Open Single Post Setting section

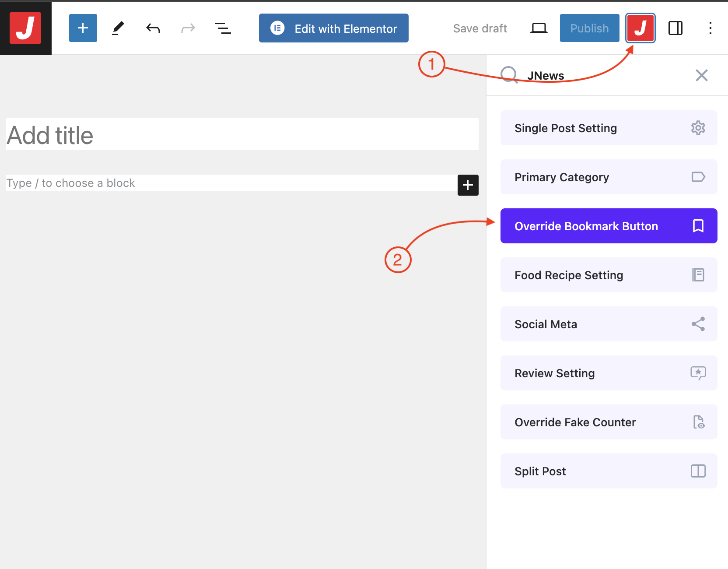click(609, 128)
